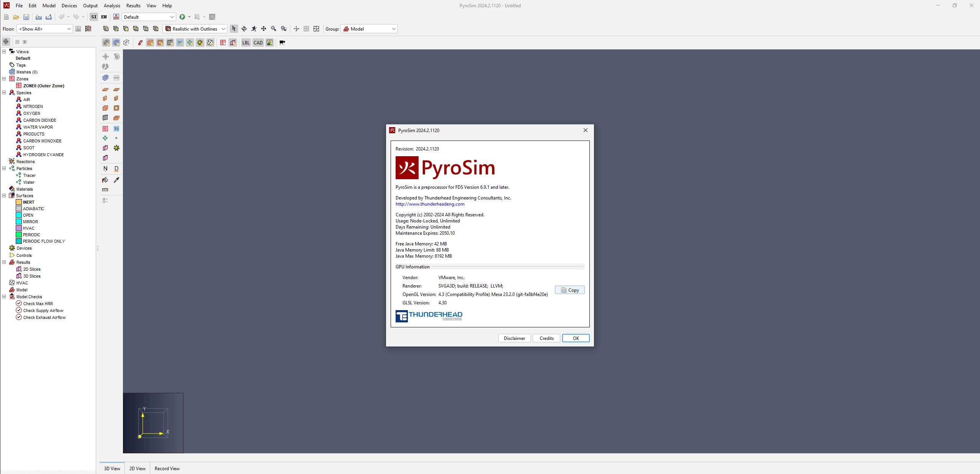Select the Draw Device sun-shaped tool
980x474 pixels.
click(x=116, y=148)
